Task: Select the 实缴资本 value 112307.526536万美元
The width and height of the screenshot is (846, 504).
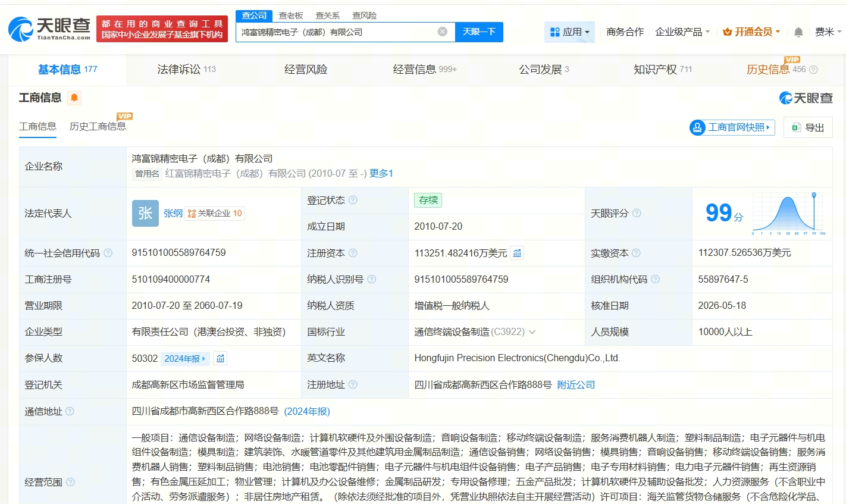Action: click(x=745, y=253)
